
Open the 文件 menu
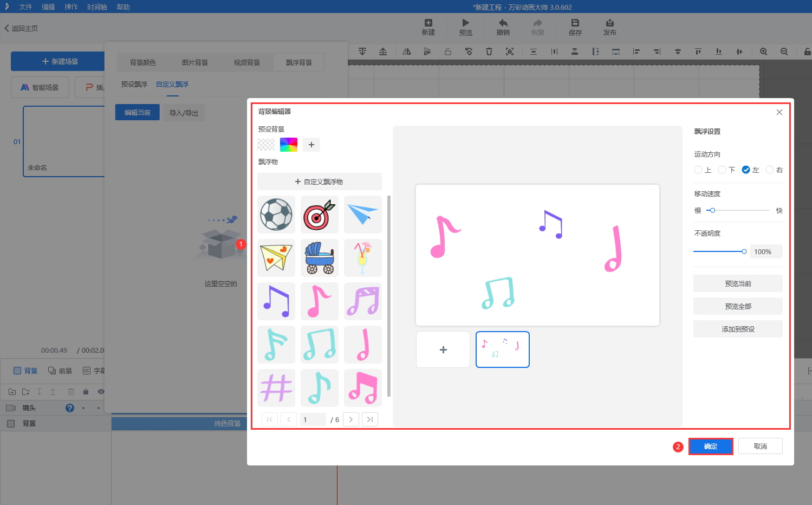tap(25, 7)
